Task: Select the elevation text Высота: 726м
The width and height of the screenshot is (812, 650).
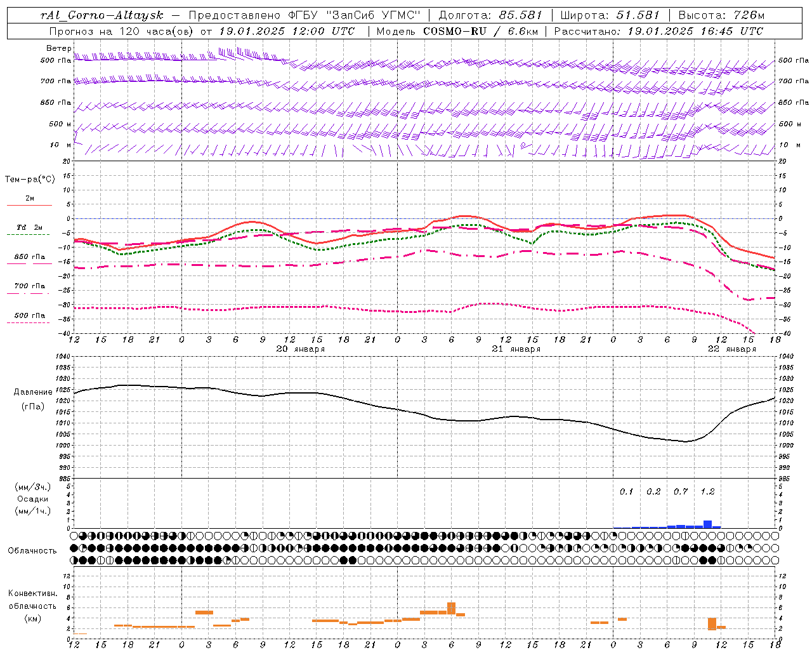Action: 721,15
